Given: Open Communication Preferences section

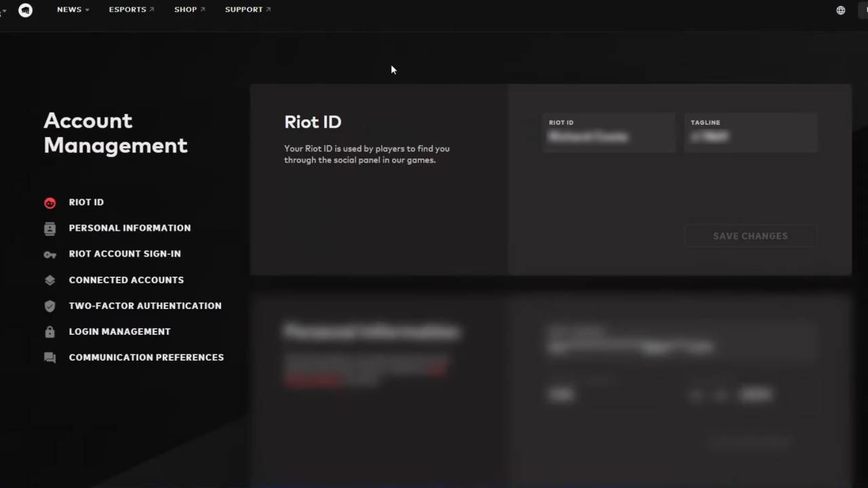Looking at the screenshot, I should [146, 357].
